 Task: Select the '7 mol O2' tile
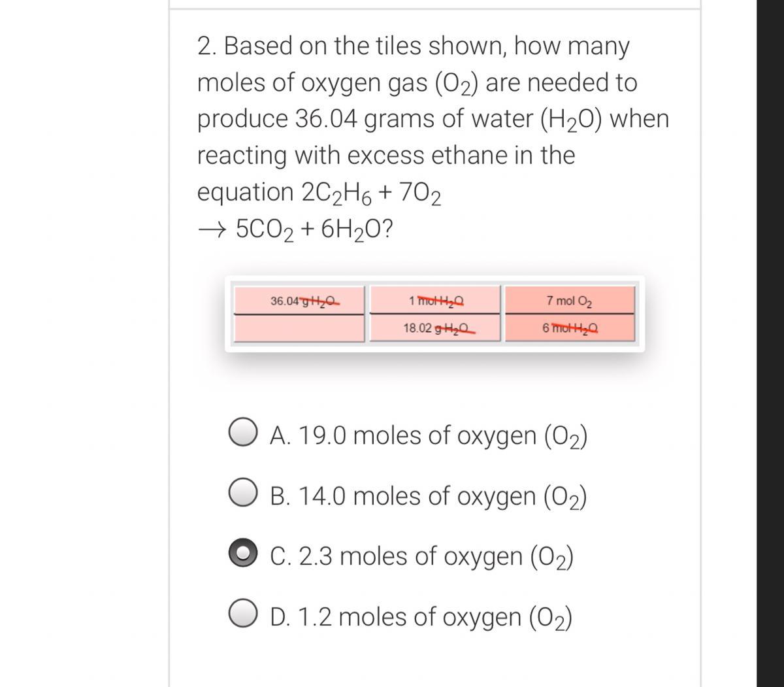(570, 300)
